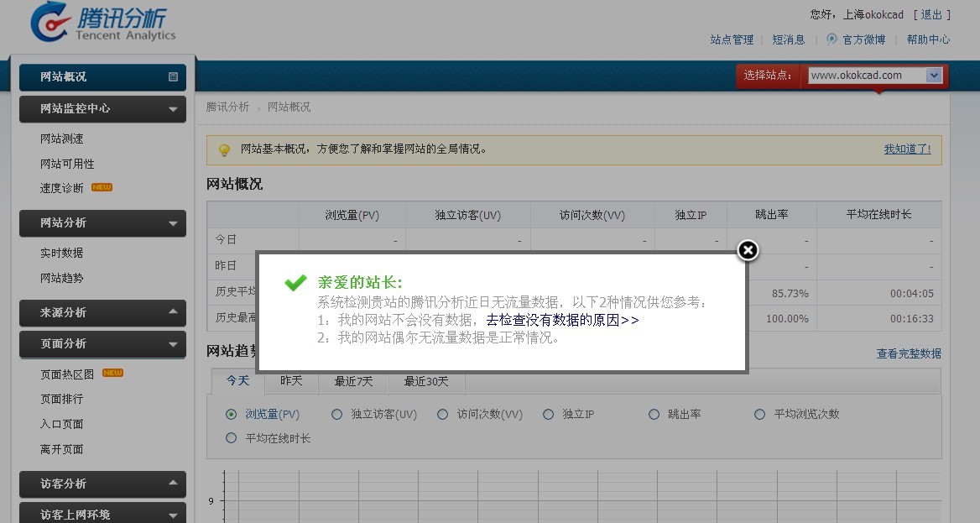Open 离开页面 in the sidebar
This screenshot has width=980, height=523.
point(62,449)
